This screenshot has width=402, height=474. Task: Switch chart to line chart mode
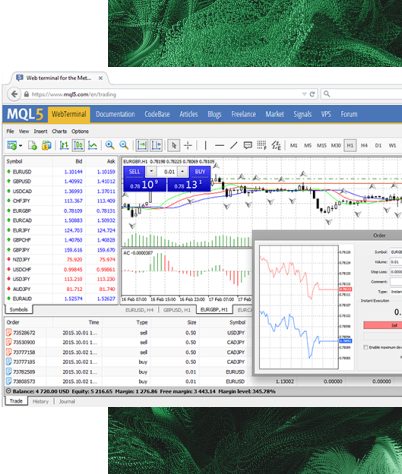tap(93, 145)
